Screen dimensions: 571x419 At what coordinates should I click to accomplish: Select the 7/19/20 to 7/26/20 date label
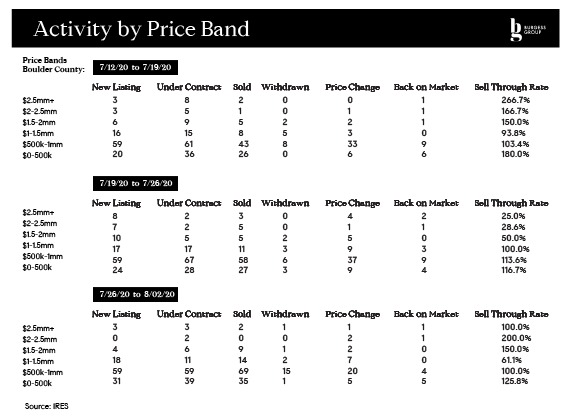[x=135, y=183]
